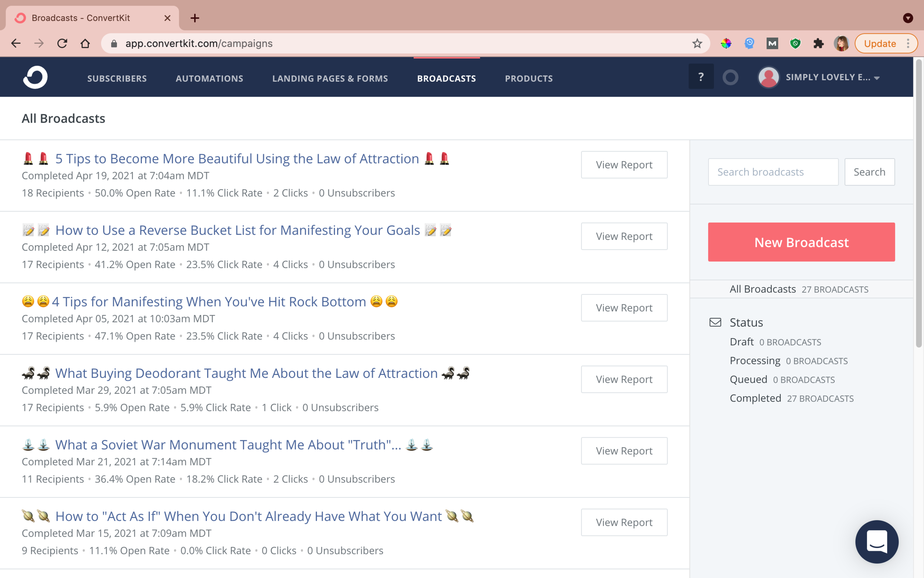924x578 pixels.
Task: View Report for Reverse Bucket List broadcast
Action: tap(624, 236)
